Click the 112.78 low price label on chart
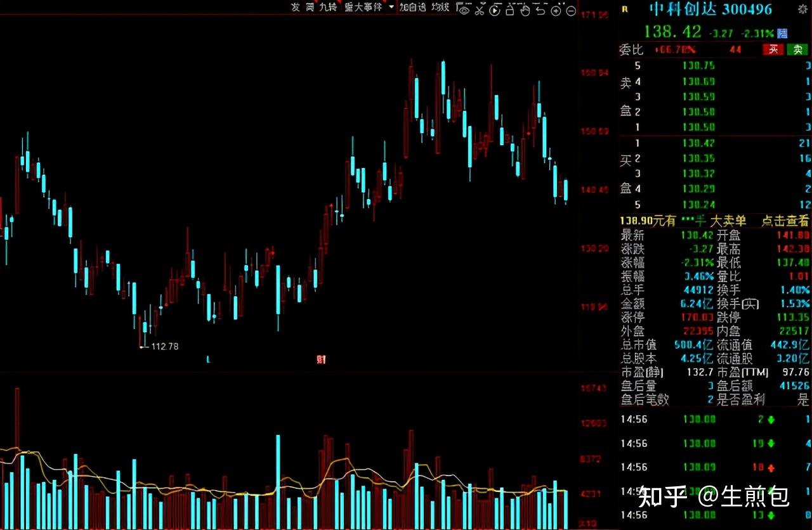 pyautogui.click(x=164, y=346)
